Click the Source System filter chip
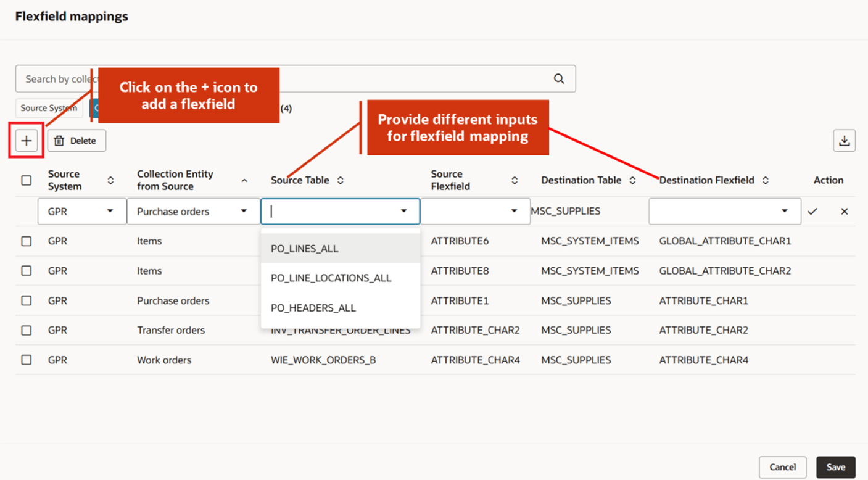This screenshot has width=868, height=480. tap(49, 108)
